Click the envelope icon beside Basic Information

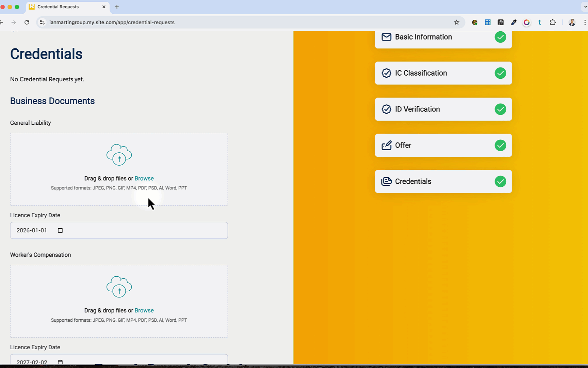[x=386, y=37]
